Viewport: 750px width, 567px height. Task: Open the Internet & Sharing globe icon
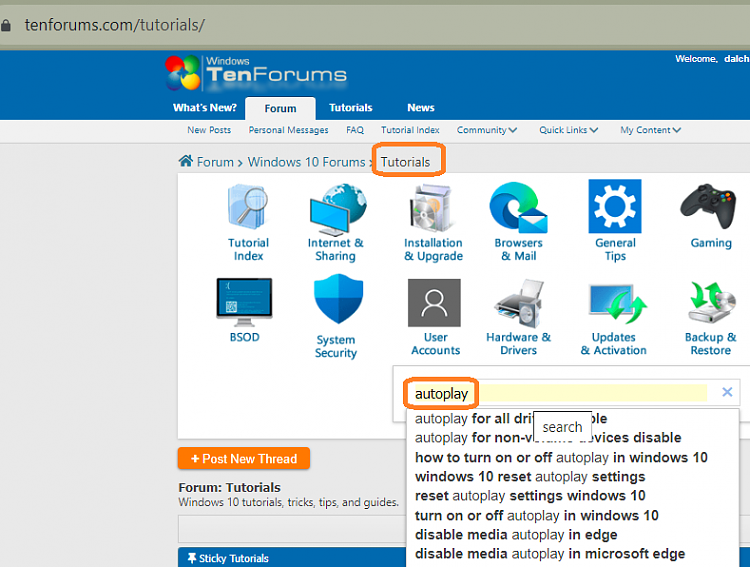pyautogui.click(x=338, y=209)
